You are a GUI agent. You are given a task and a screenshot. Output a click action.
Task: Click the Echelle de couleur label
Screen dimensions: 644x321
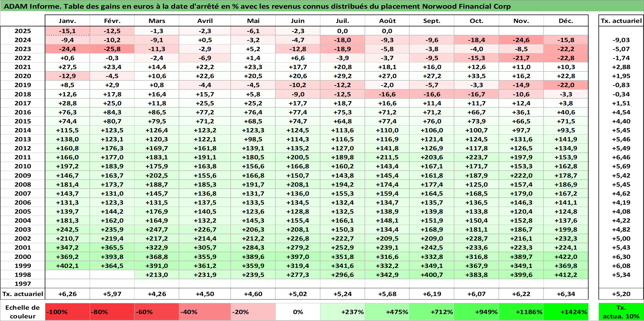(23, 312)
